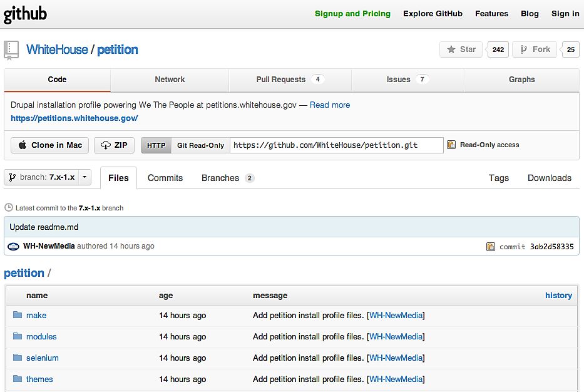This screenshot has height=392, width=584.
Task: Open Explore GitHub
Action: click(x=433, y=14)
